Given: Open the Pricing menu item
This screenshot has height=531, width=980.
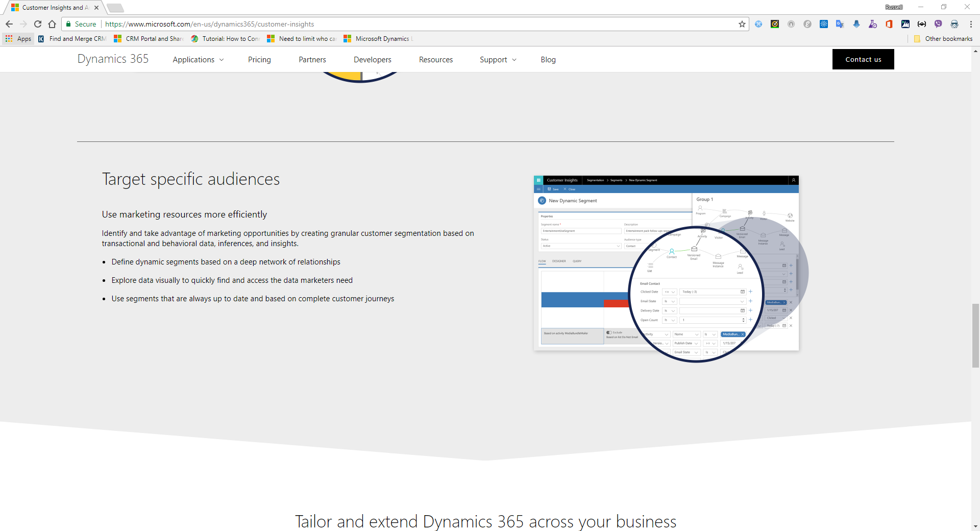Looking at the screenshot, I should click(259, 60).
